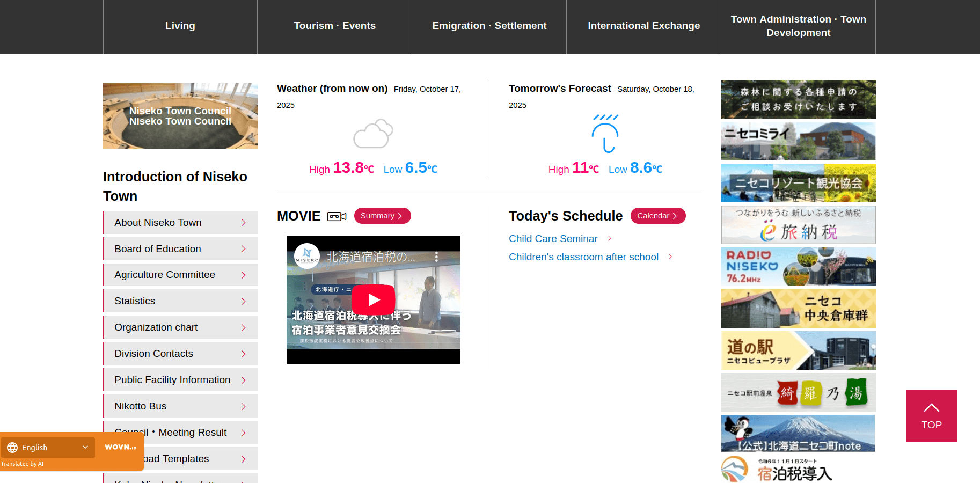Play the embedded YouTube video
Screen dimensions: 980x483
(x=373, y=299)
